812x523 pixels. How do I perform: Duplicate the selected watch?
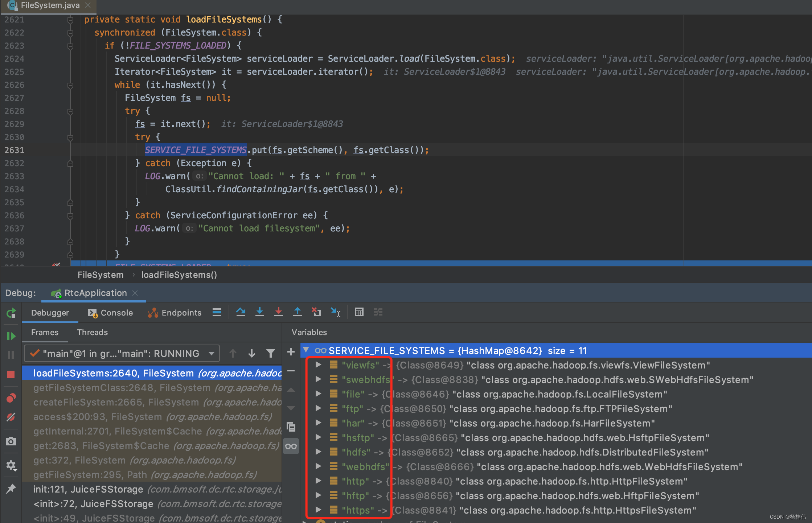point(291,427)
